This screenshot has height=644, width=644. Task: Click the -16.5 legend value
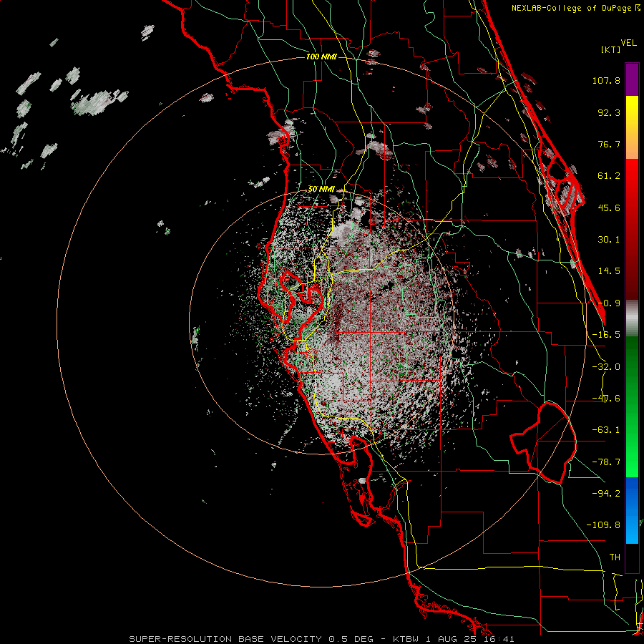coord(606,335)
